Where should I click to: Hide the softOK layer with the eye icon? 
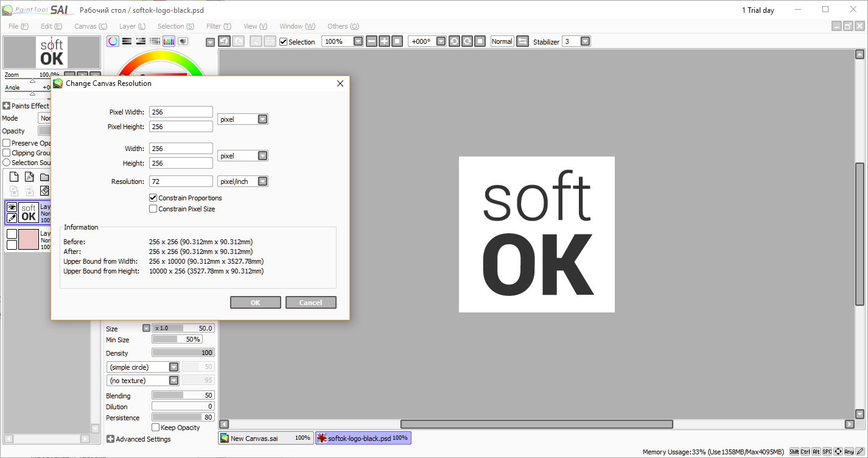(12, 207)
